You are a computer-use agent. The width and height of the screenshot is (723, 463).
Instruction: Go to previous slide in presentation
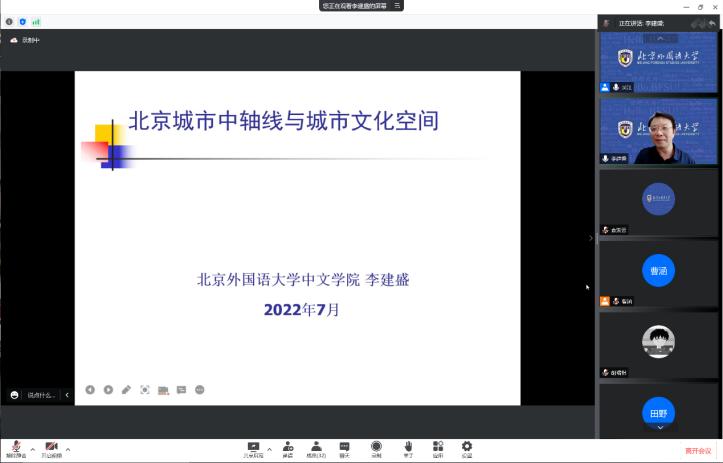[90, 389]
